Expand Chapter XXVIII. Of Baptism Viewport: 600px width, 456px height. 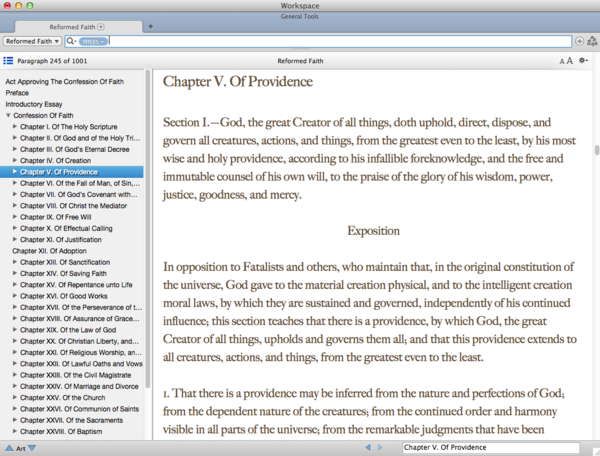click(x=15, y=431)
